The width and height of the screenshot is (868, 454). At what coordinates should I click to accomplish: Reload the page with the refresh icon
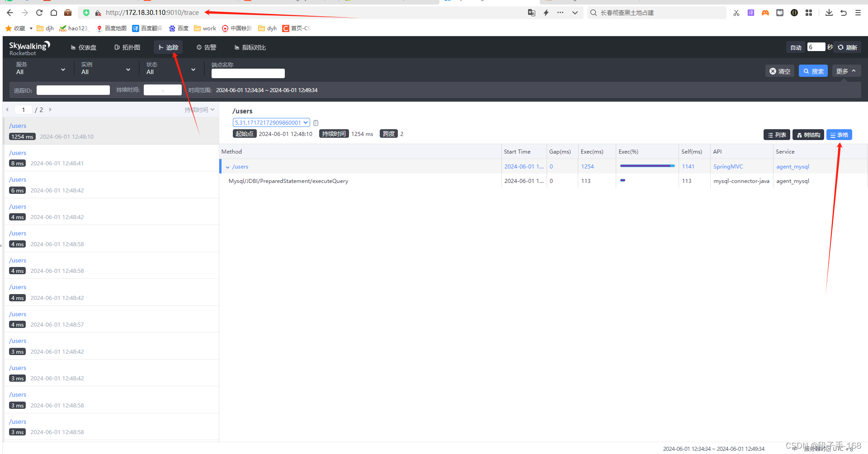coord(39,13)
